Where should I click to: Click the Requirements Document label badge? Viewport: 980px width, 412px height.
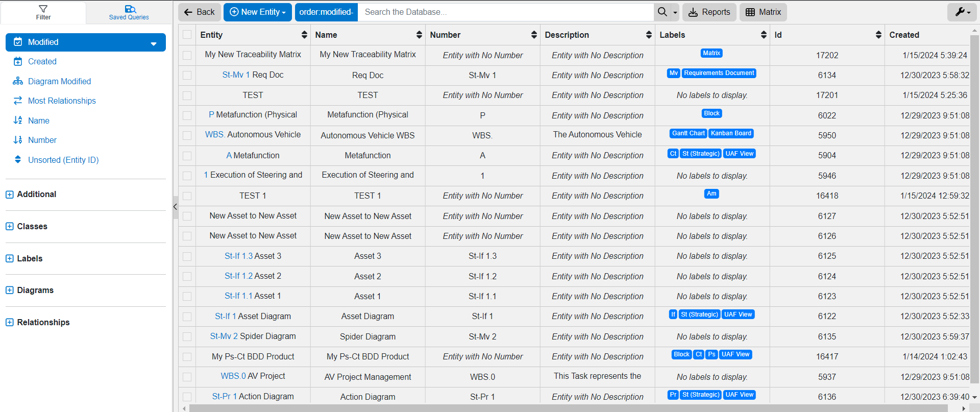pyautogui.click(x=719, y=73)
